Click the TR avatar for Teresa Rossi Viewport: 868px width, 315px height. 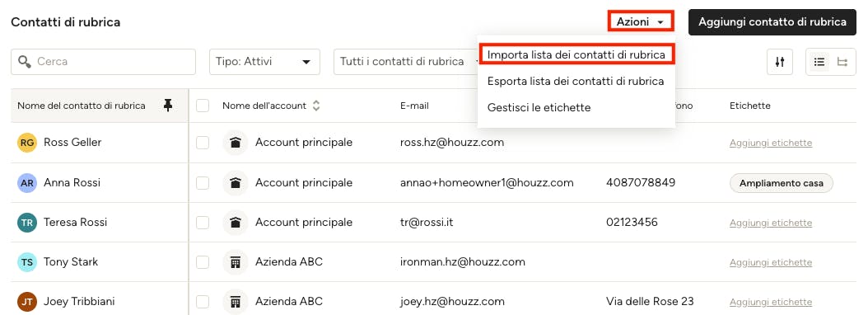(26, 223)
